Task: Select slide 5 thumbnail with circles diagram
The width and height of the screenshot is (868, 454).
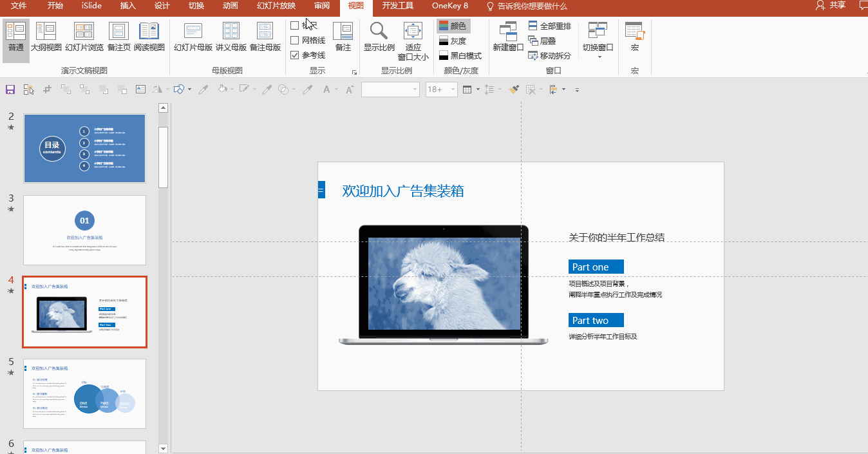Action: click(84, 393)
